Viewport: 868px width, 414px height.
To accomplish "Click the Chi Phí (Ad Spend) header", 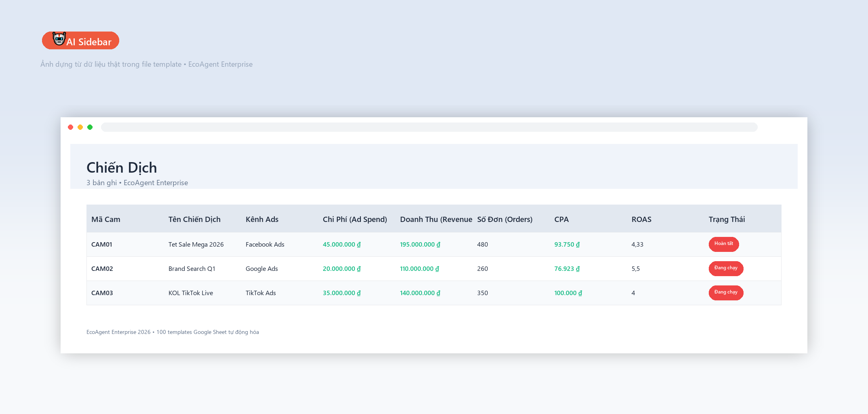I will tap(355, 219).
